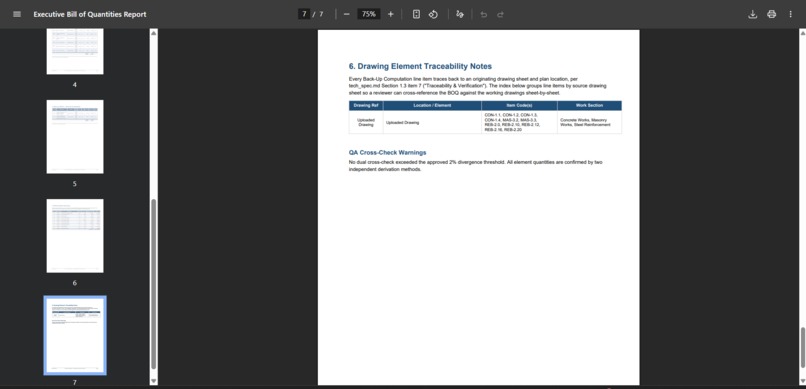Click document scrollbar down arrow
The width and height of the screenshot is (806, 389).
coord(802,381)
